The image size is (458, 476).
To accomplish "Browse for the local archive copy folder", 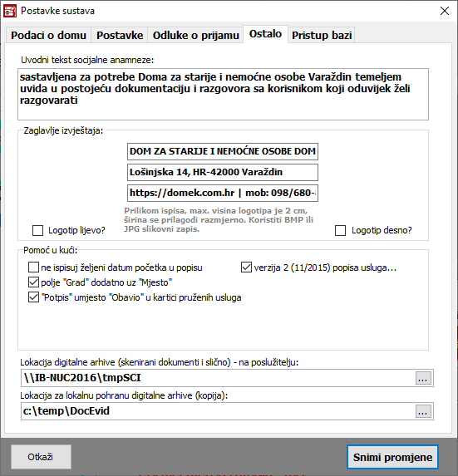I will (423, 411).
